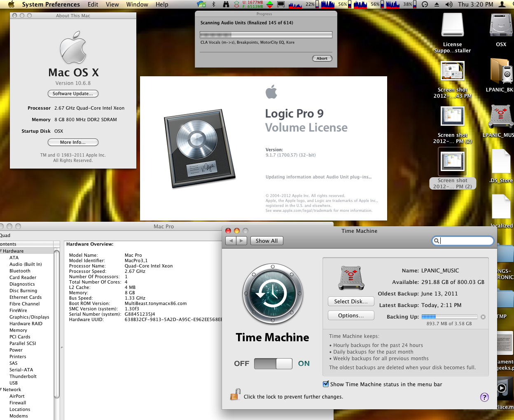Go back in Time Machine preferences
Image resolution: width=514 pixels, height=420 pixels.
[x=231, y=241]
